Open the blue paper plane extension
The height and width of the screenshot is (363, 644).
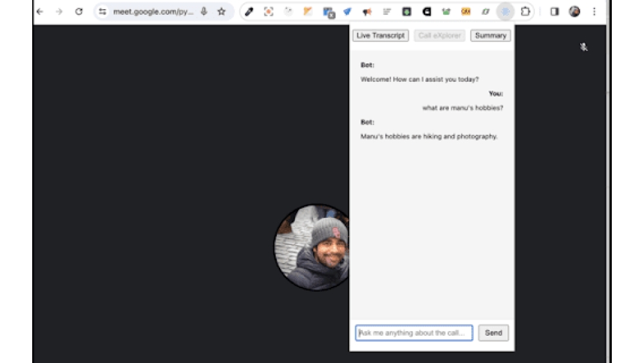[348, 12]
